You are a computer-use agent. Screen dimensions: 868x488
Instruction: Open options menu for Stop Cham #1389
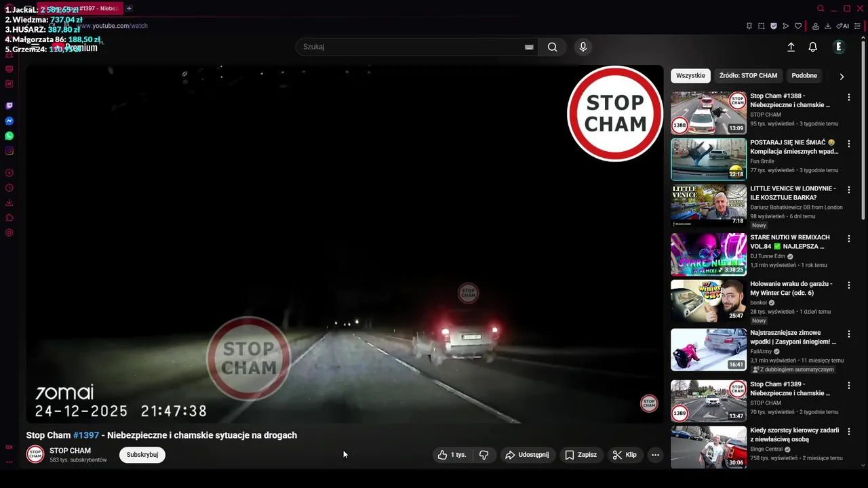coord(848,386)
